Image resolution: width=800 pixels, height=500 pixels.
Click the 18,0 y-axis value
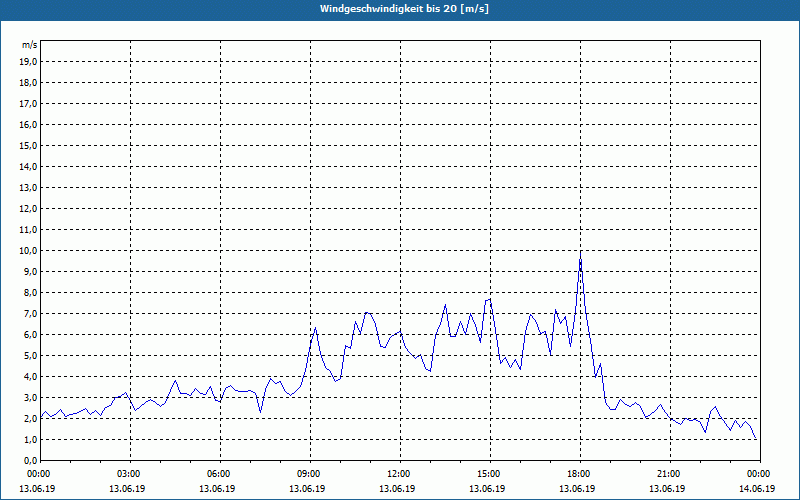coord(28,83)
